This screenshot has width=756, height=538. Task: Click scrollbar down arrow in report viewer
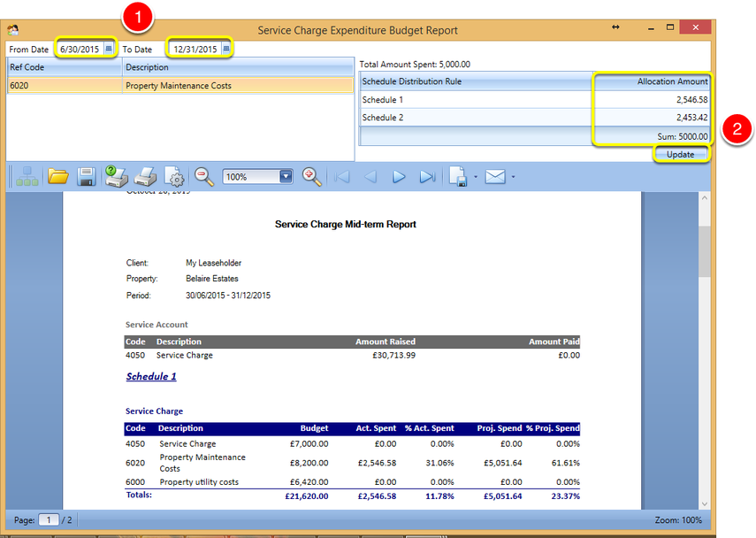(705, 503)
